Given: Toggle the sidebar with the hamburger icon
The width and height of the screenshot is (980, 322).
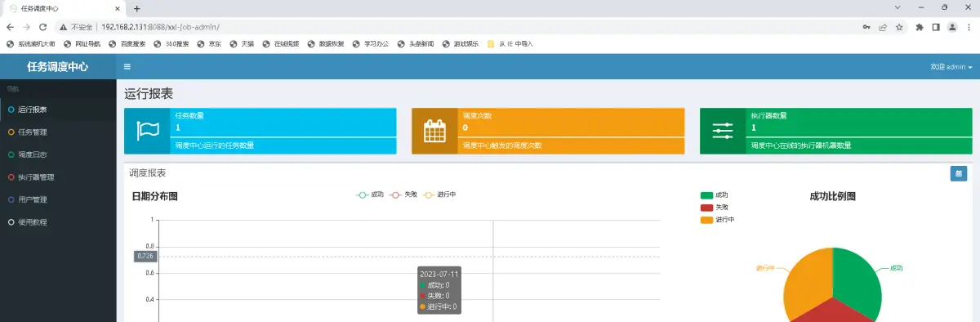Looking at the screenshot, I should coord(127,67).
